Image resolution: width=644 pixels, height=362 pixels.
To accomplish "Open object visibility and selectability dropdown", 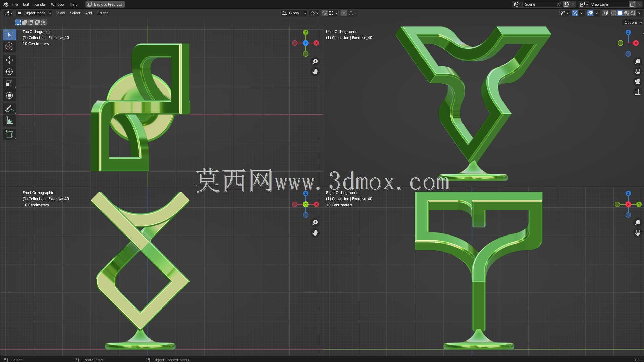I will (x=564, y=13).
